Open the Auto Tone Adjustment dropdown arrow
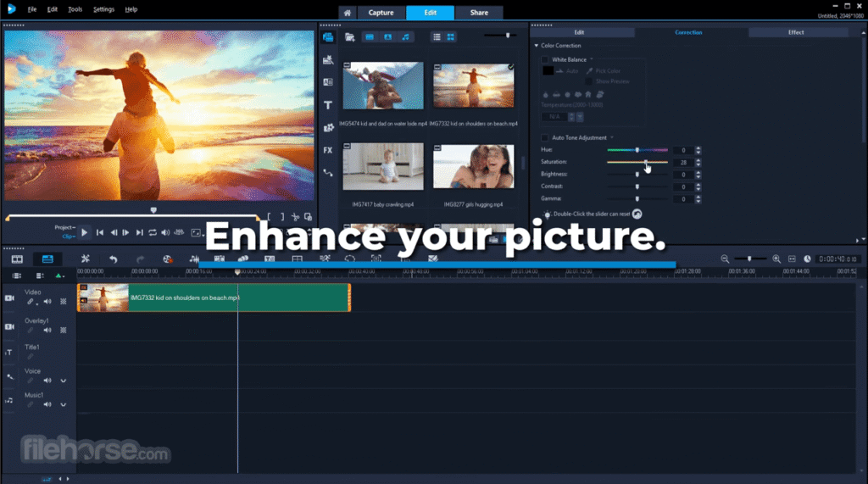Viewport: 868px width, 484px height. [611, 137]
